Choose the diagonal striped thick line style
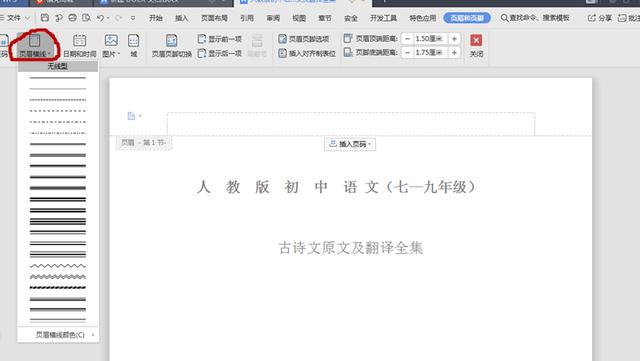 pos(58,287)
